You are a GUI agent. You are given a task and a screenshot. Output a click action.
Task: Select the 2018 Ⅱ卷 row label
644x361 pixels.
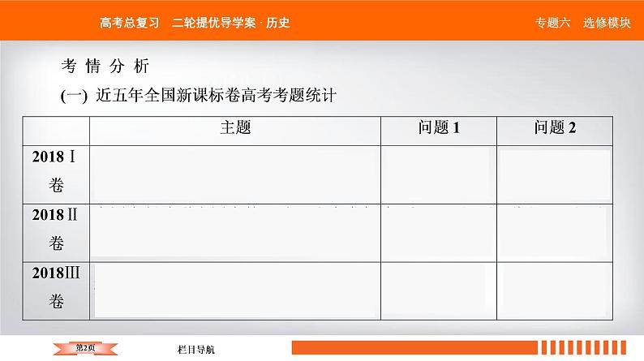56,230
